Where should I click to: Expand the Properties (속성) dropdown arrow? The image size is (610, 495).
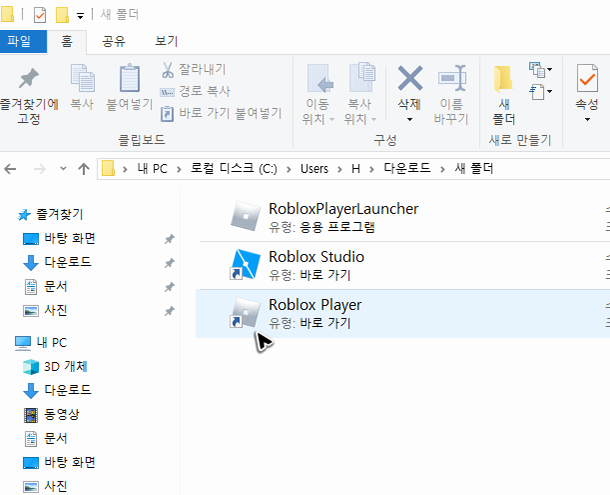coord(587,119)
